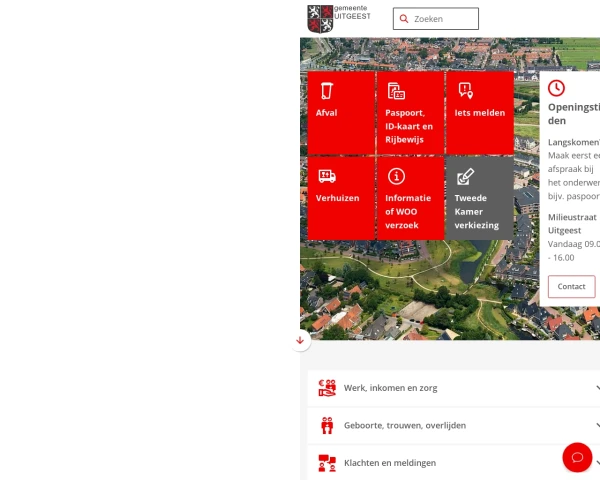Choose the Verhuizen tile with moving truck

tap(341, 198)
